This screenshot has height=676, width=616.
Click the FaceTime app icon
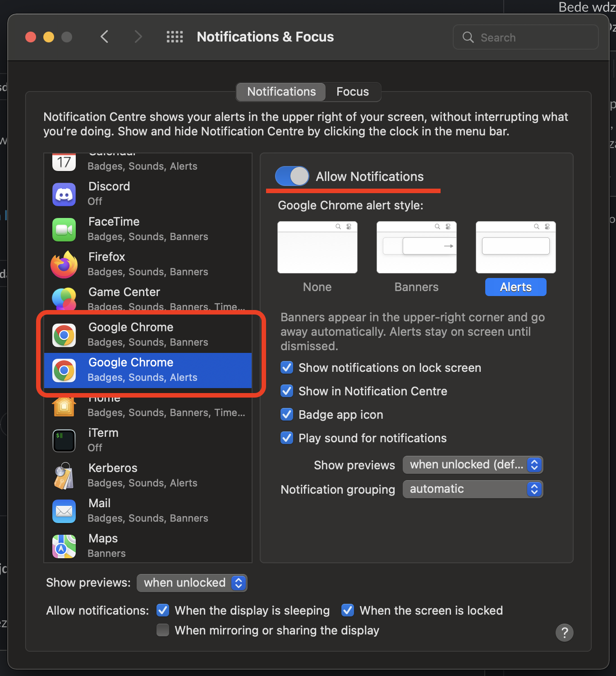point(64,230)
